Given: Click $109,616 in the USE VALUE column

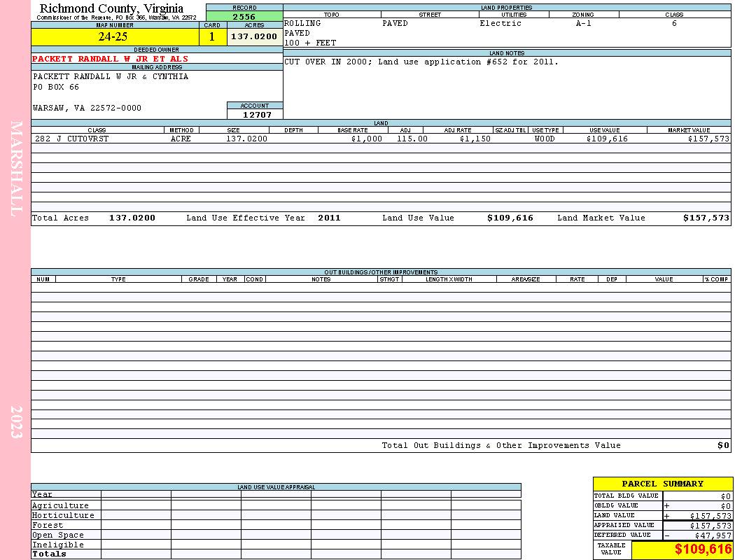Looking at the screenshot, I should 607,139.
